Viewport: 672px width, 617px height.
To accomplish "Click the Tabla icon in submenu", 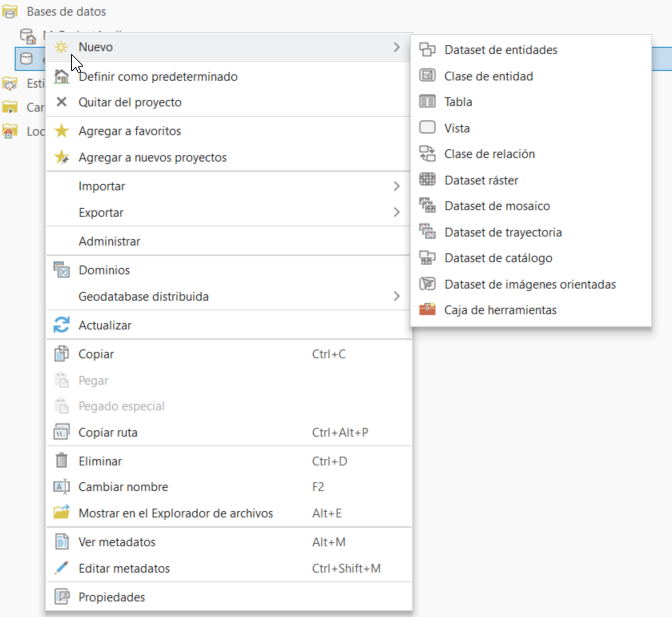I will pyautogui.click(x=427, y=102).
